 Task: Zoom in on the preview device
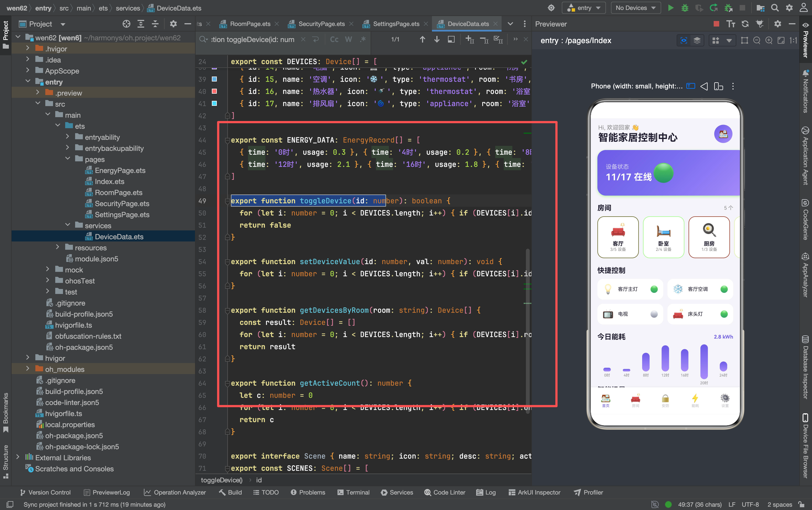pos(768,40)
